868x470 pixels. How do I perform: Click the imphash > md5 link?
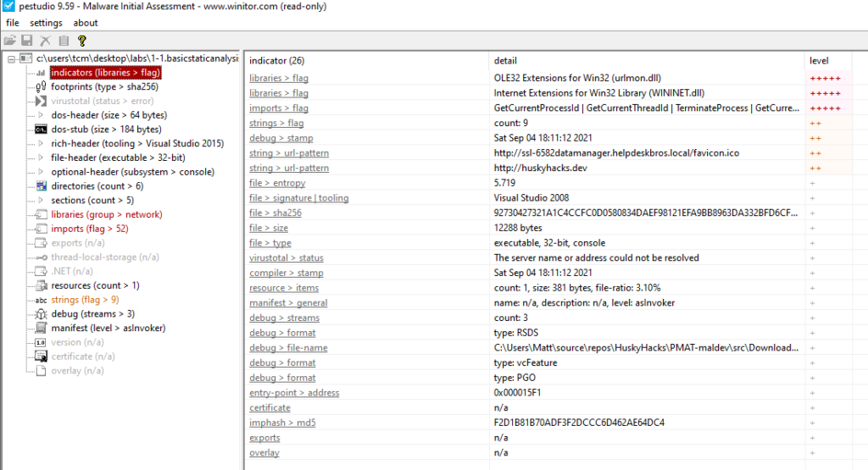pos(282,423)
